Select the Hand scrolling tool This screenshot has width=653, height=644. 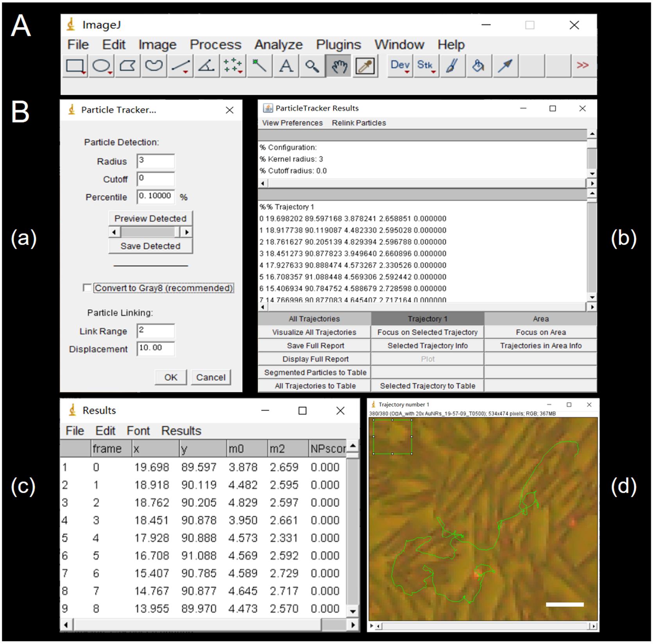pos(339,66)
